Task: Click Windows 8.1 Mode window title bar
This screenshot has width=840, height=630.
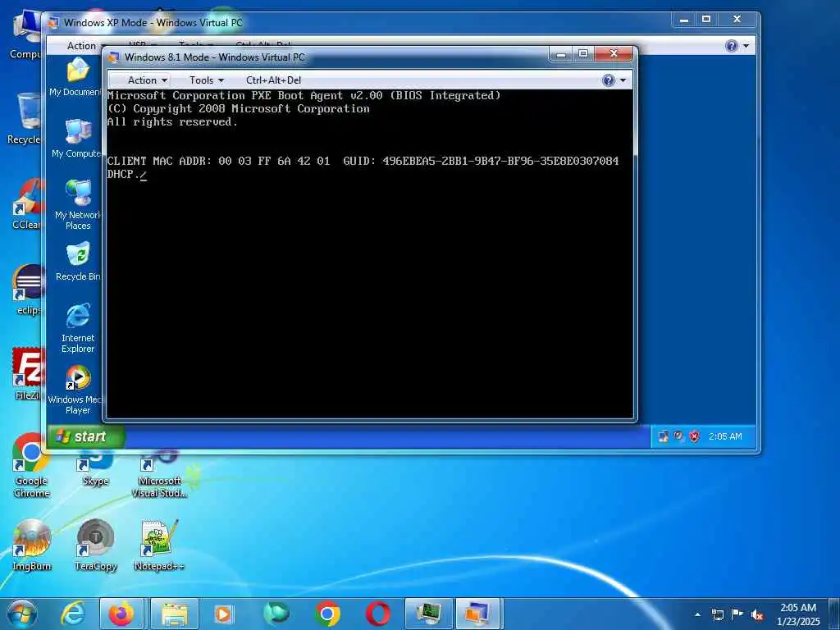Action: [x=326, y=57]
